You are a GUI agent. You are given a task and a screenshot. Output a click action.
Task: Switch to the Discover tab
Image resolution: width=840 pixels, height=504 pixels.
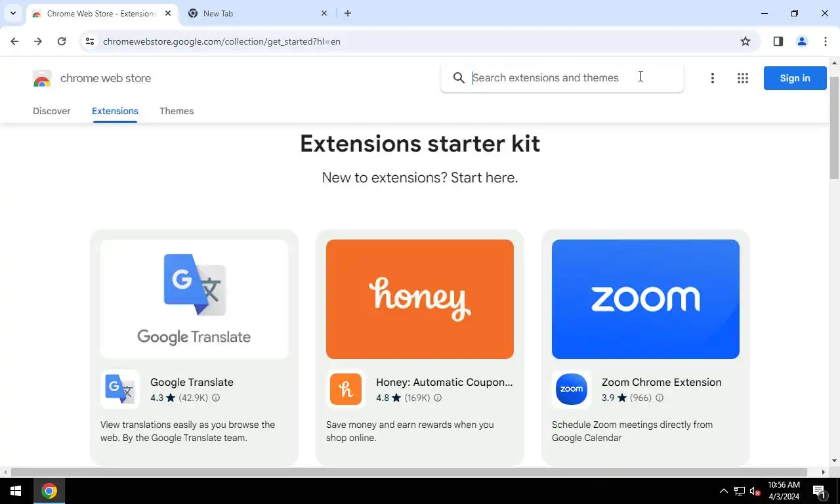click(52, 111)
